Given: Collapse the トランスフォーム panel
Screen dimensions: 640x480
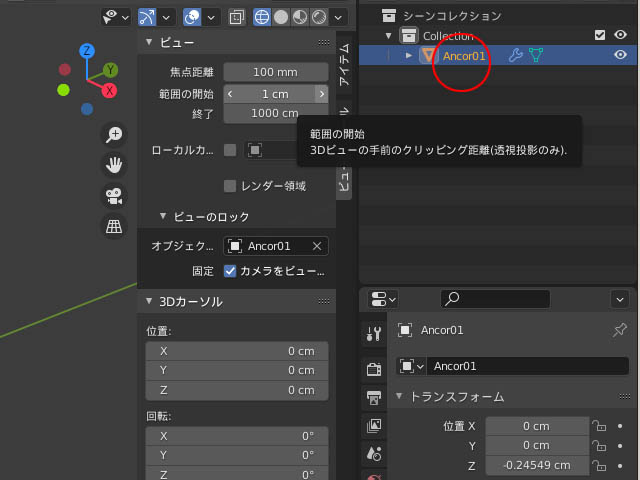Looking at the screenshot, I should (x=399, y=396).
